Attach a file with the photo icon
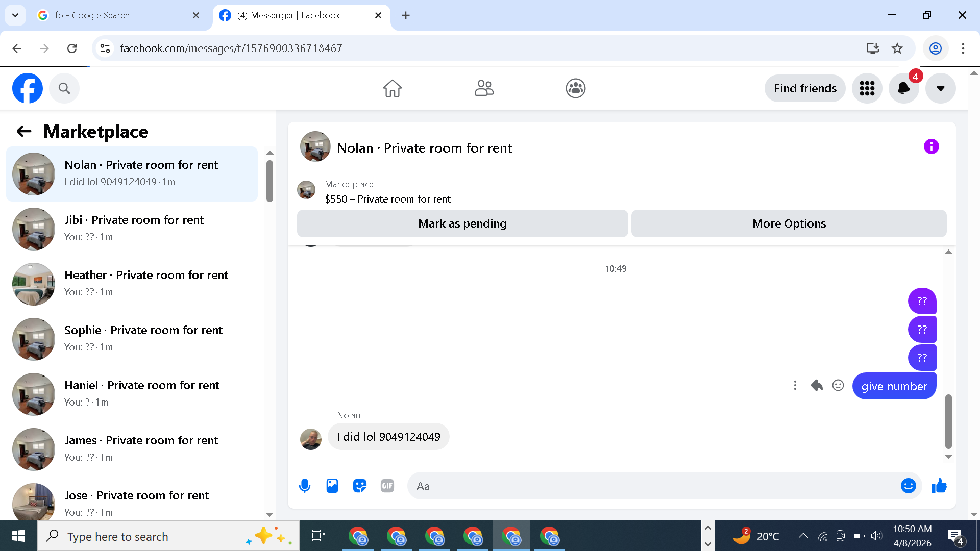The width and height of the screenshot is (980, 551). tap(332, 486)
